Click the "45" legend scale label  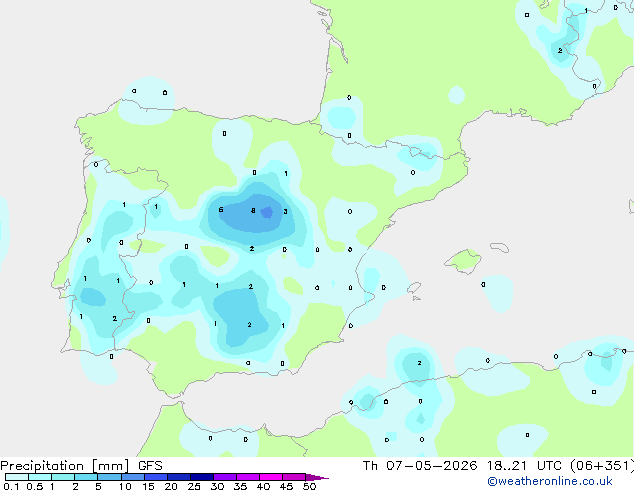287,486
